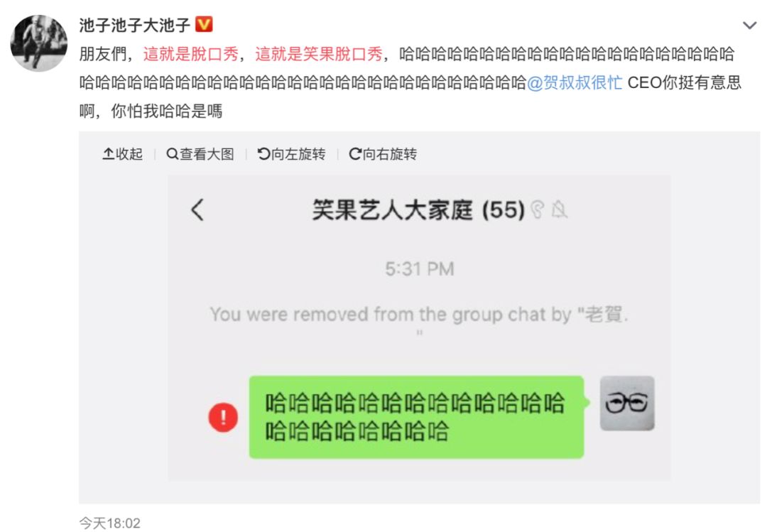Open 池子池子大池子 profile avatar
The image size is (767, 532).
(39, 43)
